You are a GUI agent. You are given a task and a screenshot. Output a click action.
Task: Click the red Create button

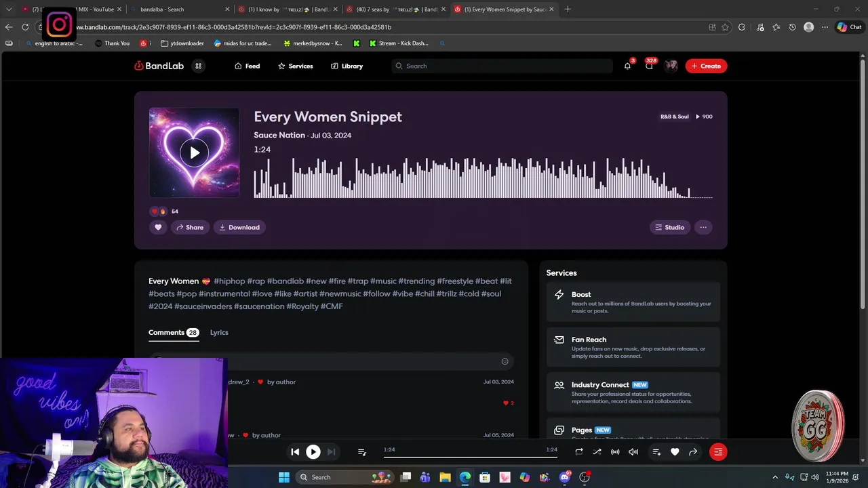[706, 66]
